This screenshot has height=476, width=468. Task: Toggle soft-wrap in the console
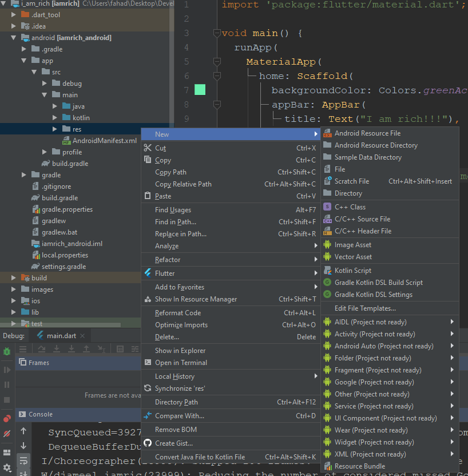point(23,460)
